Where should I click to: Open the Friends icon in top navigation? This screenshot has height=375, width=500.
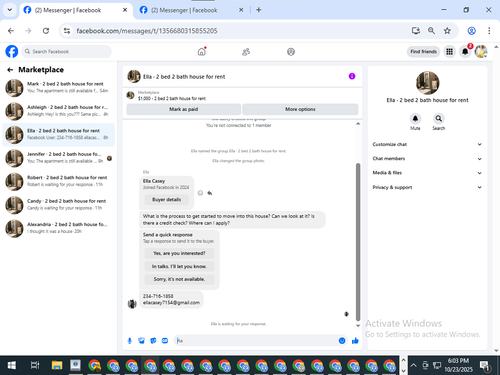pos(246,52)
